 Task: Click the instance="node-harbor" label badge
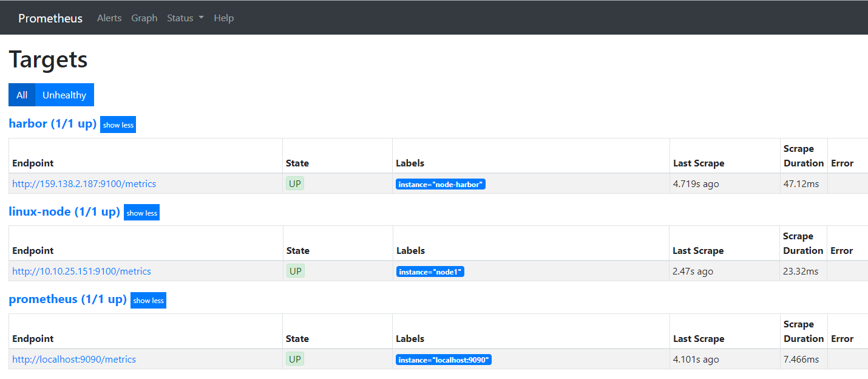[441, 184]
